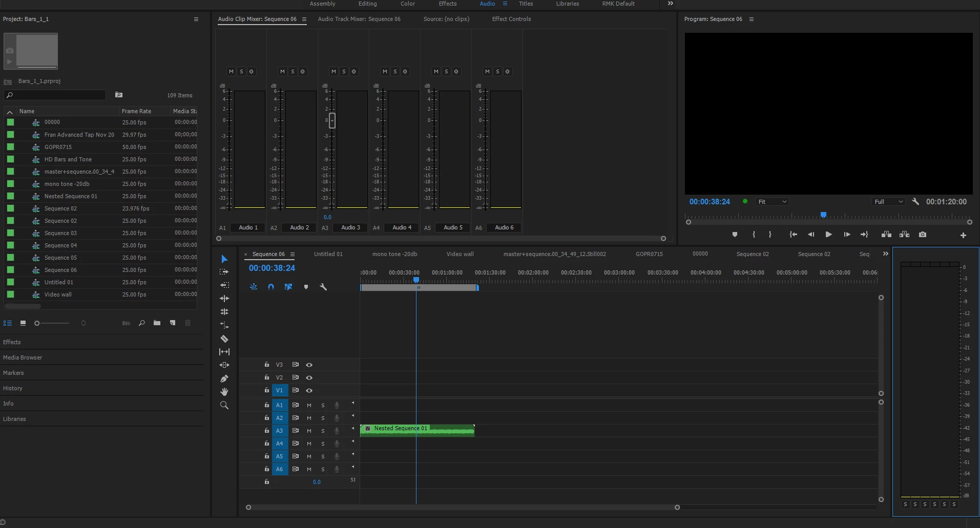
Task: Select the Hand tool
Action: [x=224, y=392]
